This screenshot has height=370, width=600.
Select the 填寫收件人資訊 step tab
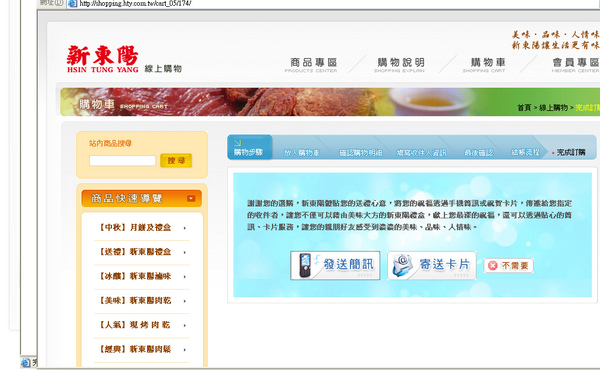[421, 153]
